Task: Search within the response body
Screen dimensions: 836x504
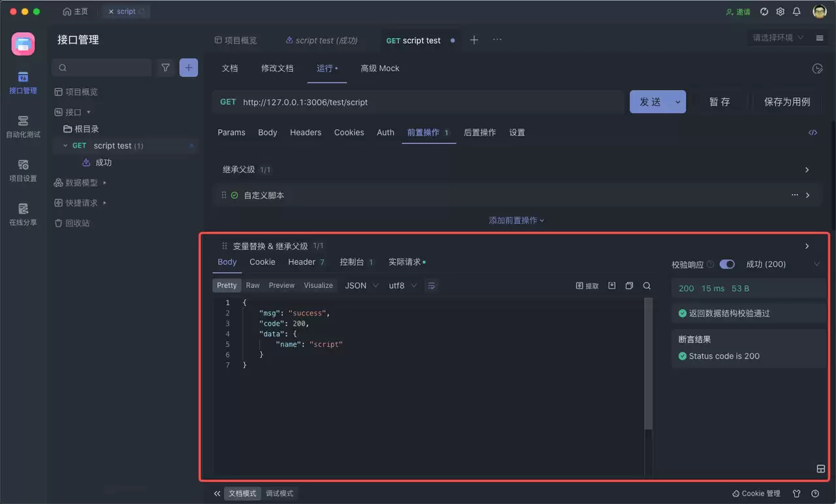Action: tap(647, 285)
